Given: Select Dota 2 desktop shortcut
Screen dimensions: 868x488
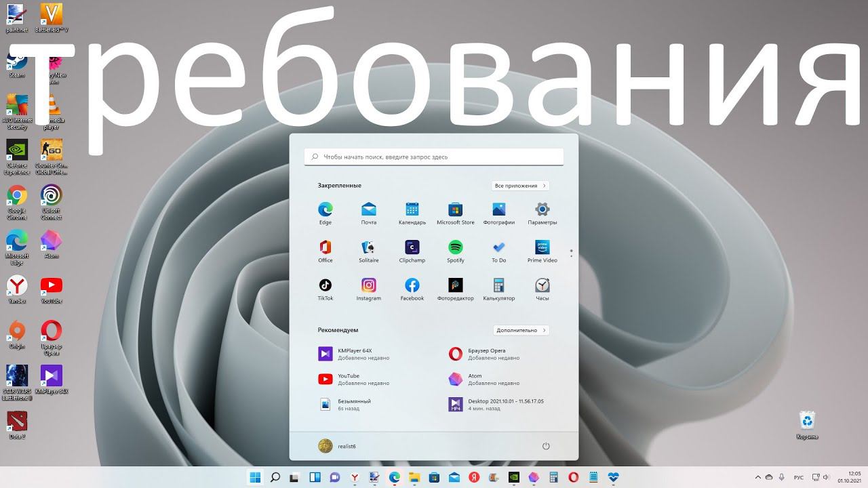Looking at the screenshot, I should 17,425.
